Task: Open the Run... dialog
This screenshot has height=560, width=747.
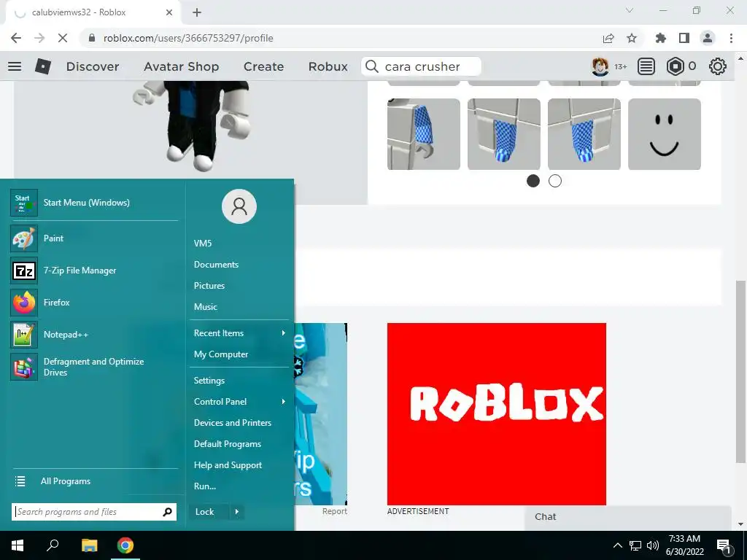Action: point(205,486)
